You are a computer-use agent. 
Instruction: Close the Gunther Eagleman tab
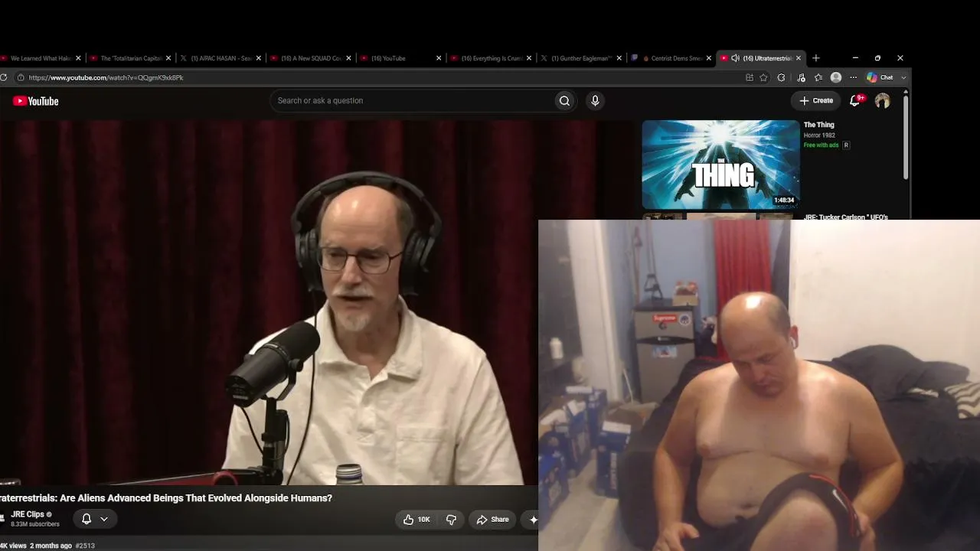click(619, 58)
